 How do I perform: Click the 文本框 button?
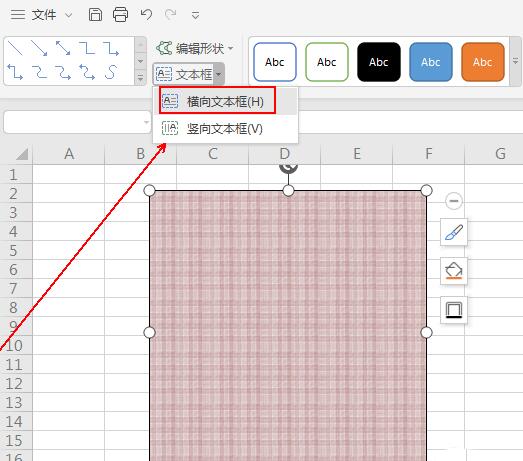[x=184, y=74]
